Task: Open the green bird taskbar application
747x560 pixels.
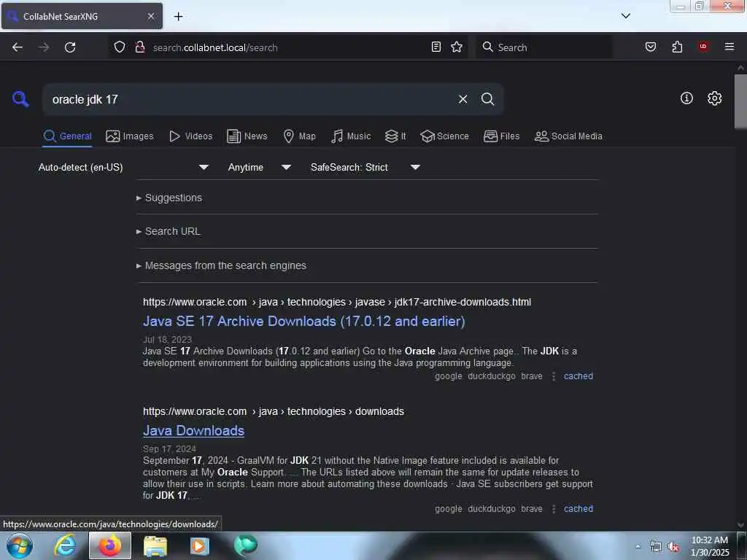Action: 246,545
